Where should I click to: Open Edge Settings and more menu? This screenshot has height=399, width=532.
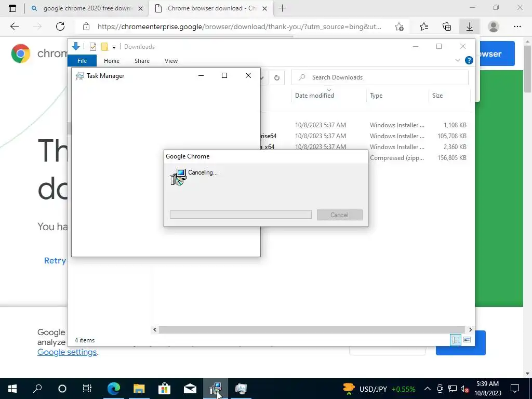[517, 26]
